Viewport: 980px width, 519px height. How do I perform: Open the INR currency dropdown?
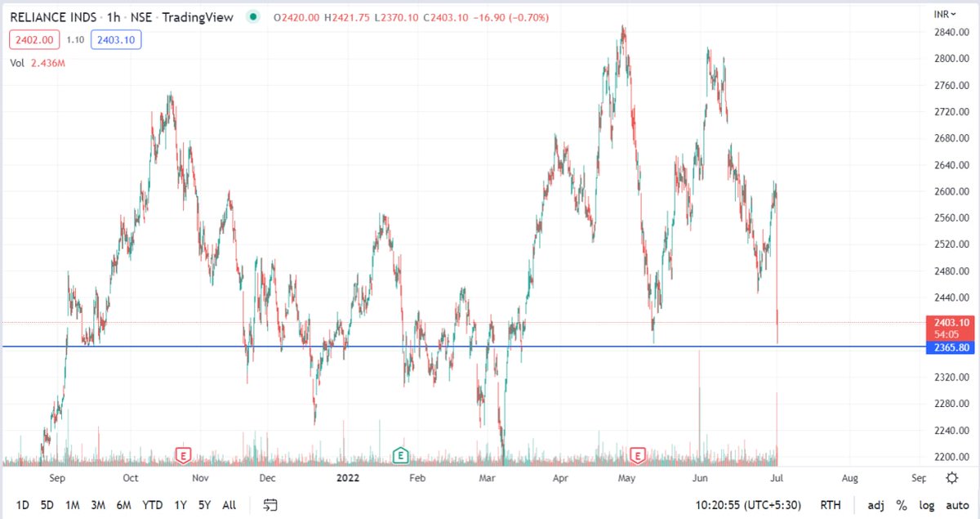(x=945, y=14)
